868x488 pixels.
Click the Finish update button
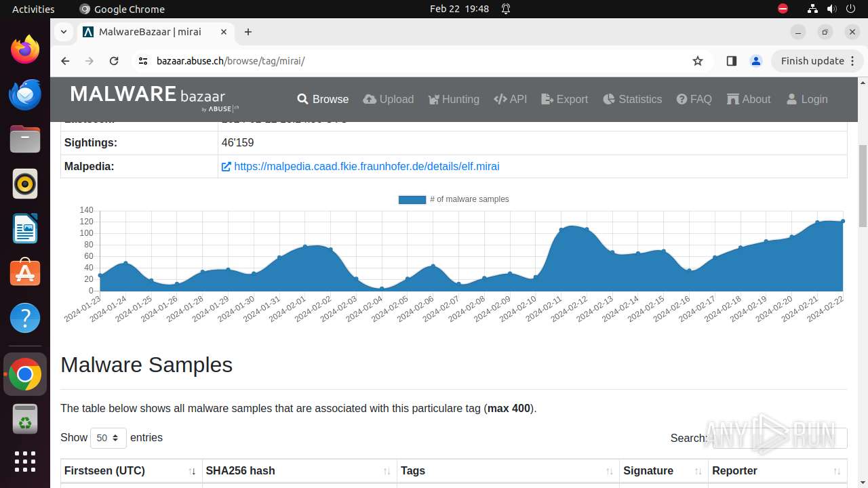(x=817, y=61)
